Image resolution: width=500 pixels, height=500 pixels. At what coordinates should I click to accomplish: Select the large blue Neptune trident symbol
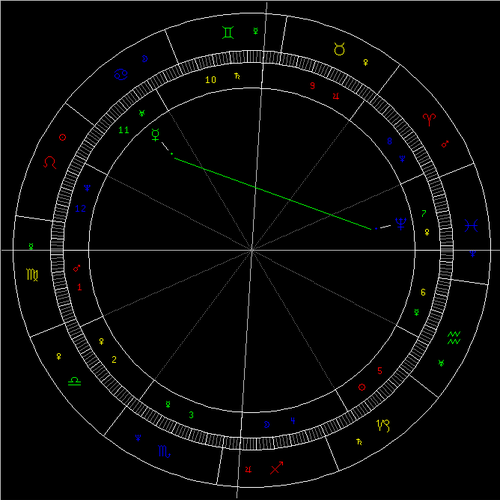pos(401,224)
